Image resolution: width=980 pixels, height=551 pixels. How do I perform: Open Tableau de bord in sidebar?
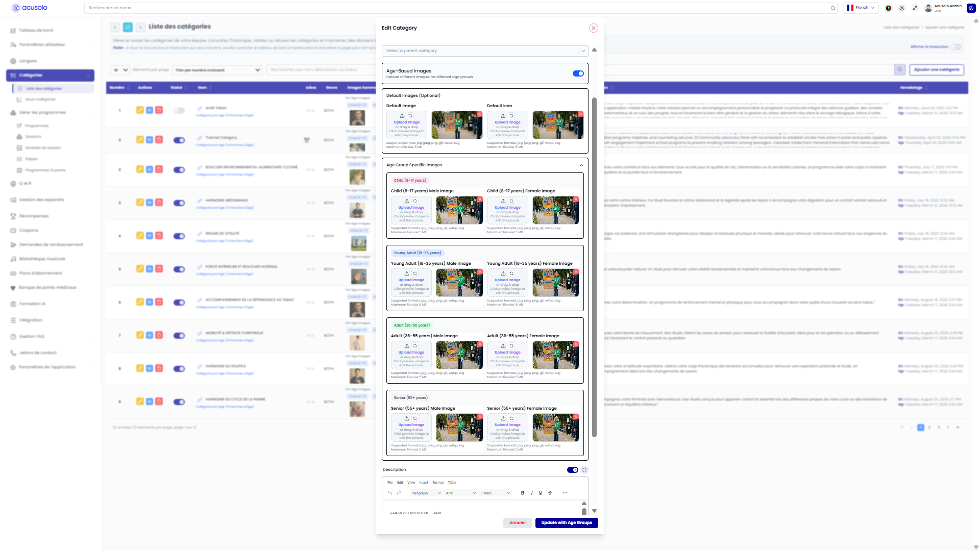(36, 31)
